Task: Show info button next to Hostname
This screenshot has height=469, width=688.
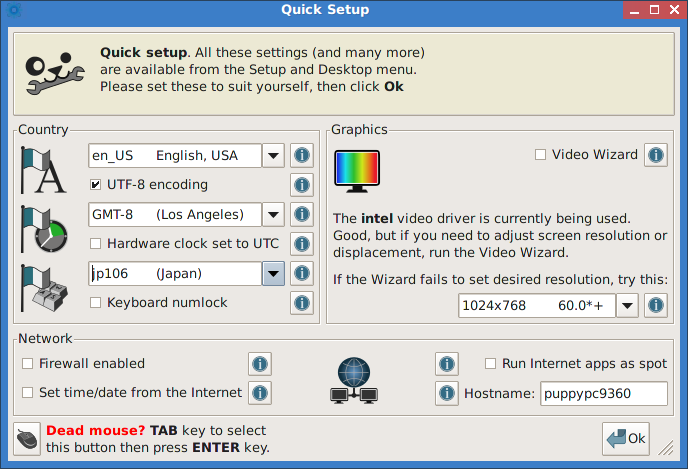Action: [447, 393]
